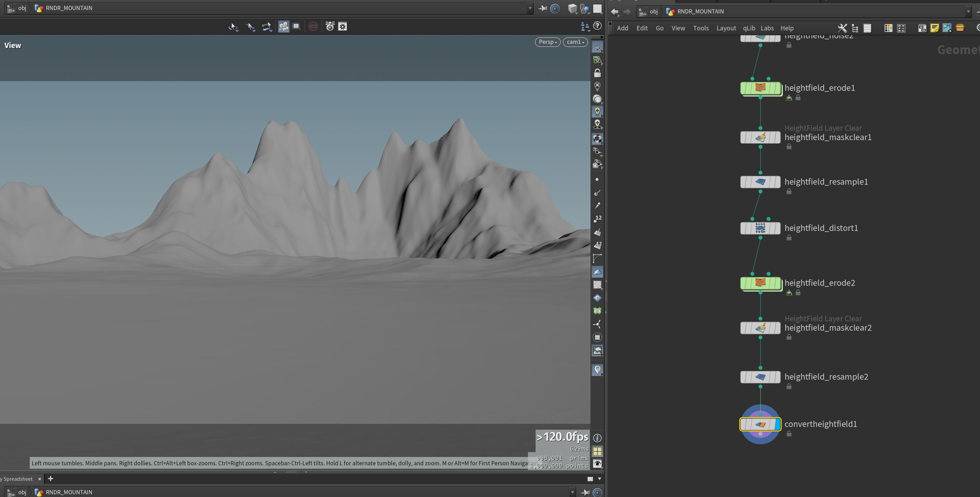980x497 pixels.
Task: Click the convertheightfield1 node icon
Action: click(x=760, y=425)
